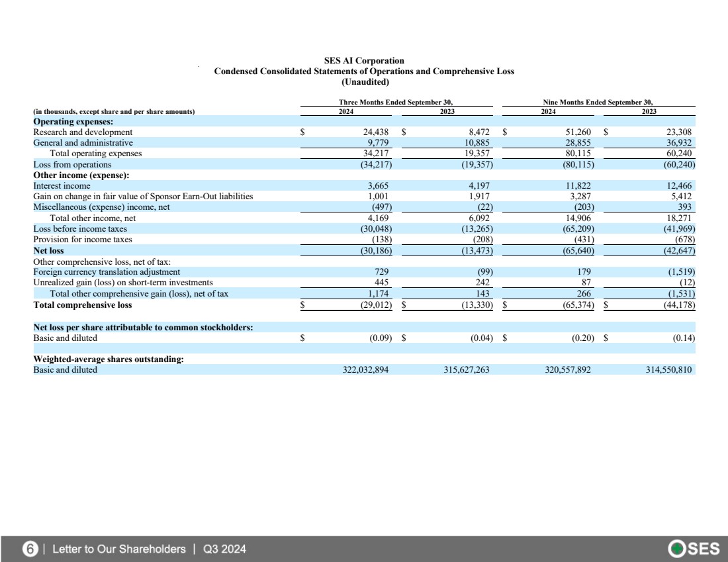Select the value 10,885

477,142
